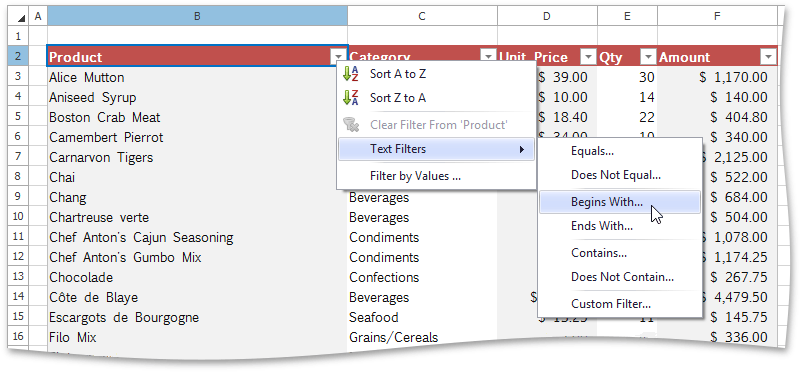Click the Filo Mix cell
Viewport: 804px width, 375px height.
[197, 338]
